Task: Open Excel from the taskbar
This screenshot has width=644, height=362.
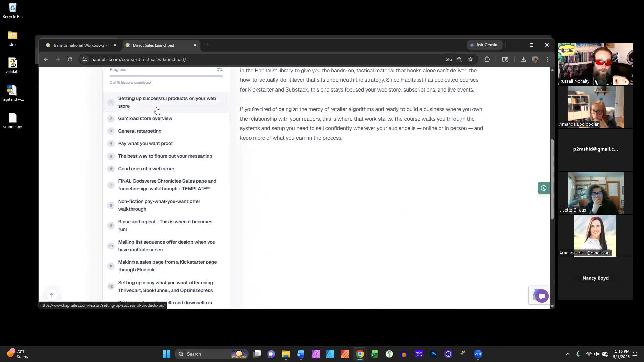Action: click(x=374, y=354)
